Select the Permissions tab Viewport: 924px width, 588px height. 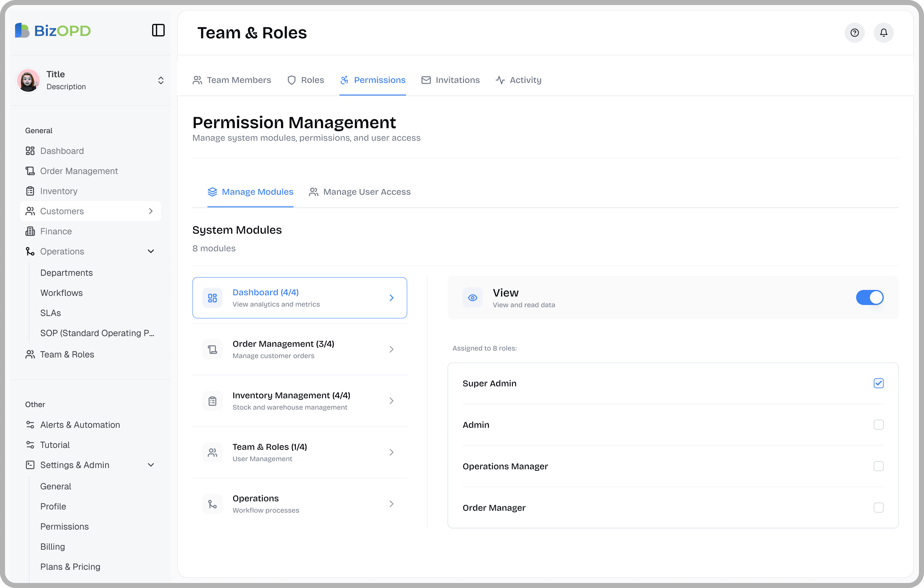coord(373,80)
